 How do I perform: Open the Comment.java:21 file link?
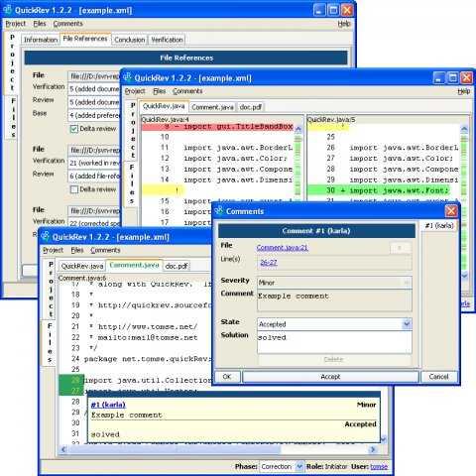click(283, 247)
